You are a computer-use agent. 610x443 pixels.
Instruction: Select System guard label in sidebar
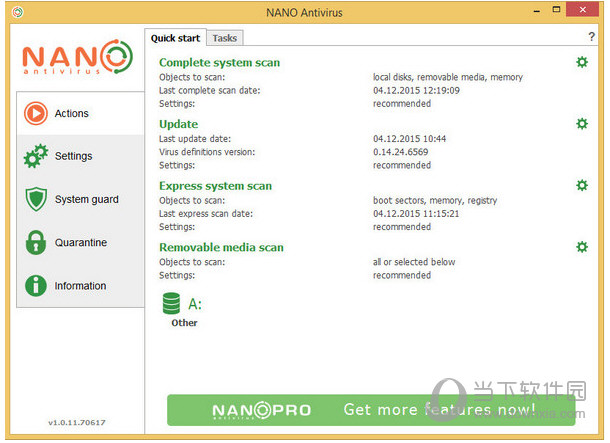click(x=86, y=200)
